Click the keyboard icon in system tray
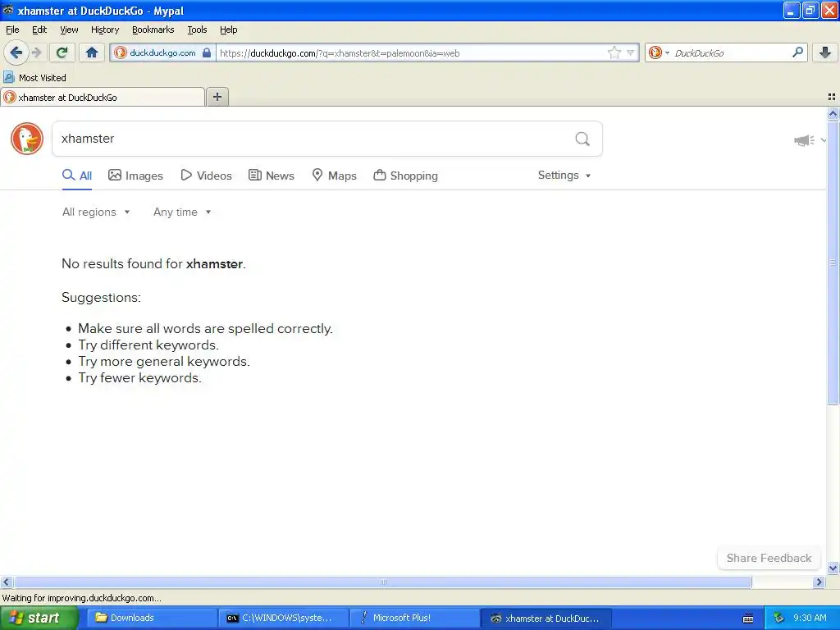This screenshot has height=630, width=840. pyautogui.click(x=748, y=619)
